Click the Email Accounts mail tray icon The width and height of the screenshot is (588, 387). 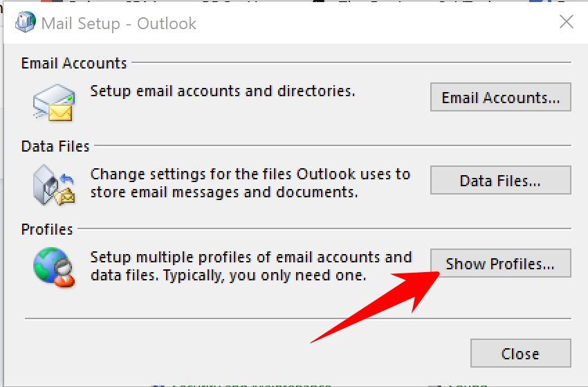[x=54, y=102]
